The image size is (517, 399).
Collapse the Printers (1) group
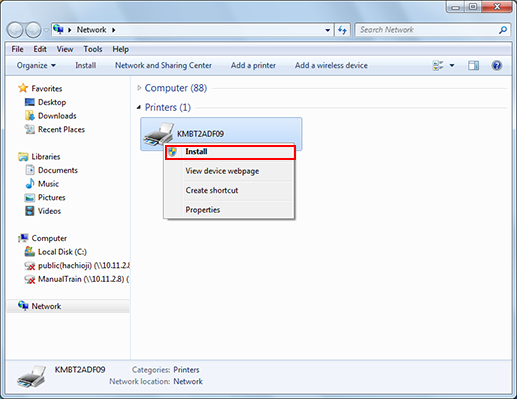coord(139,107)
